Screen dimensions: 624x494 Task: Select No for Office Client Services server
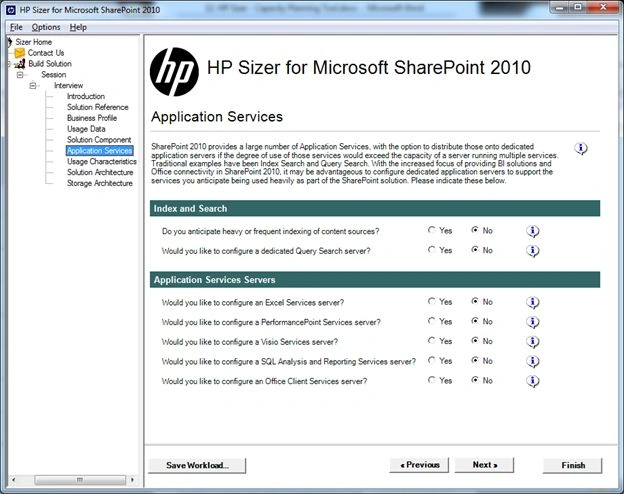click(475, 380)
